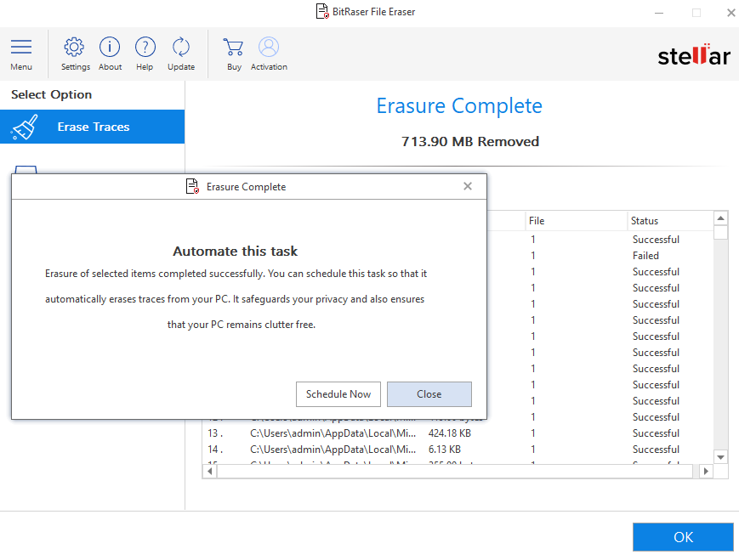Close the BitRaser File Eraser window
This screenshot has height=560, width=739.
click(x=731, y=13)
